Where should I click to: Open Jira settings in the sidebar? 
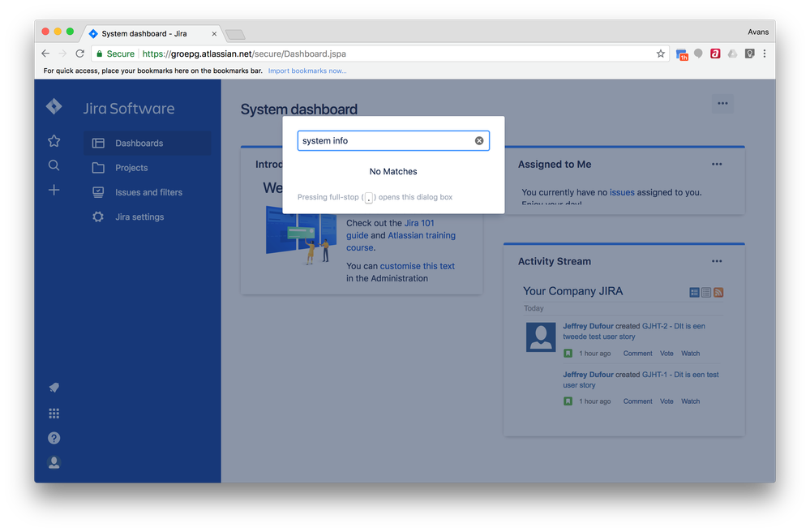click(x=148, y=217)
